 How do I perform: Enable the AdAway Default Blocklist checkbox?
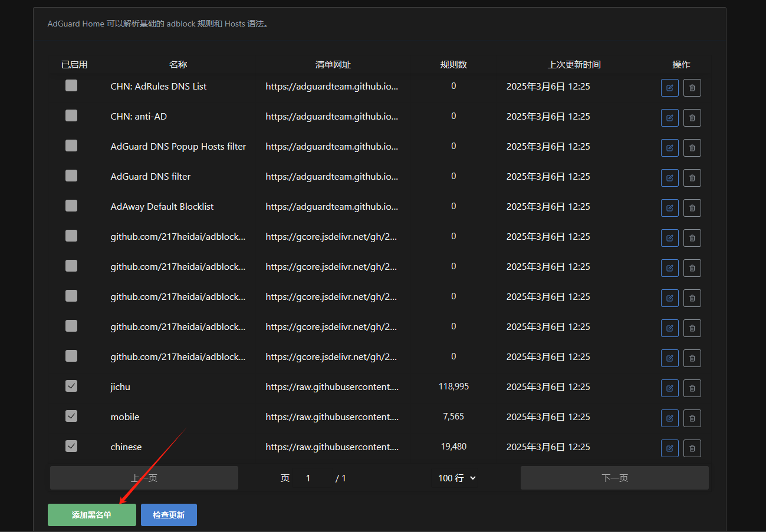click(71, 206)
